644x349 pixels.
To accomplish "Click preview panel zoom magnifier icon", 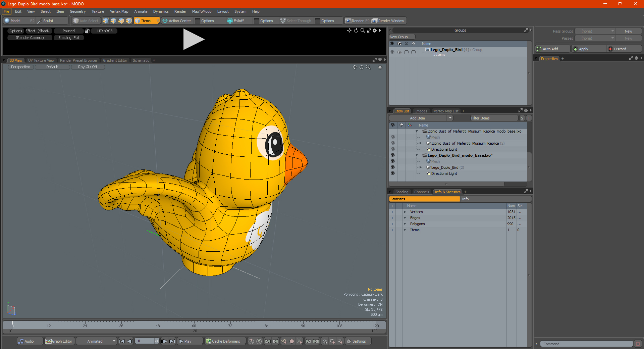I will (x=363, y=31).
